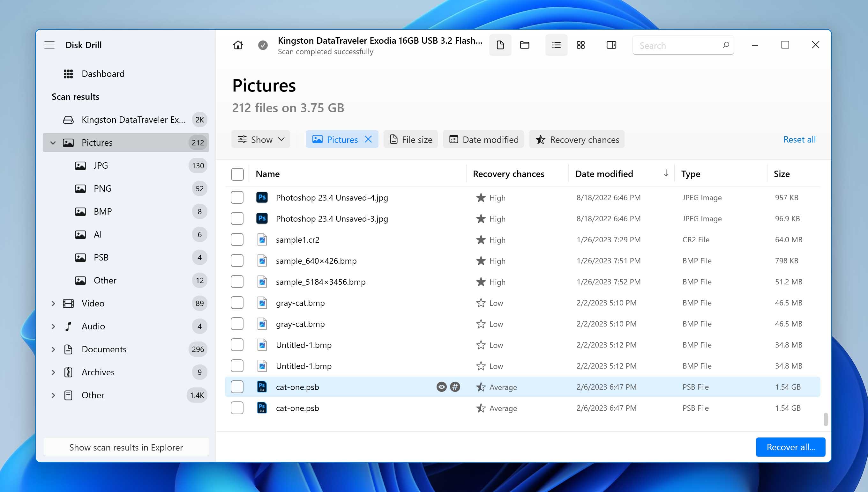
Task: Expand the Documents category
Action: 53,349
